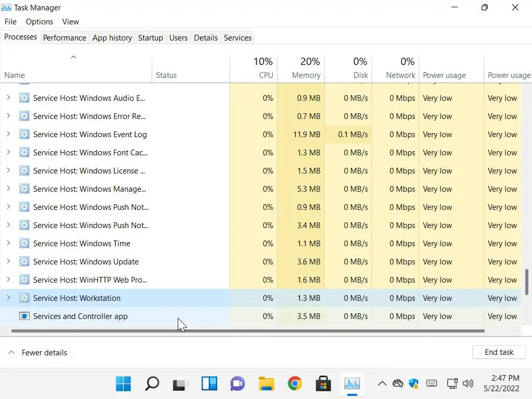Image resolution: width=532 pixels, height=399 pixels.
Task: Click gear icon beside Windows Event Log
Action: (24, 135)
